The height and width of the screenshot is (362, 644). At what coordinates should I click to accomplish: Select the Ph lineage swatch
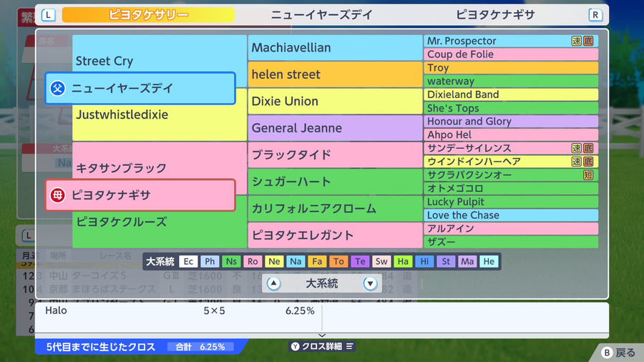tap(210, 261)
